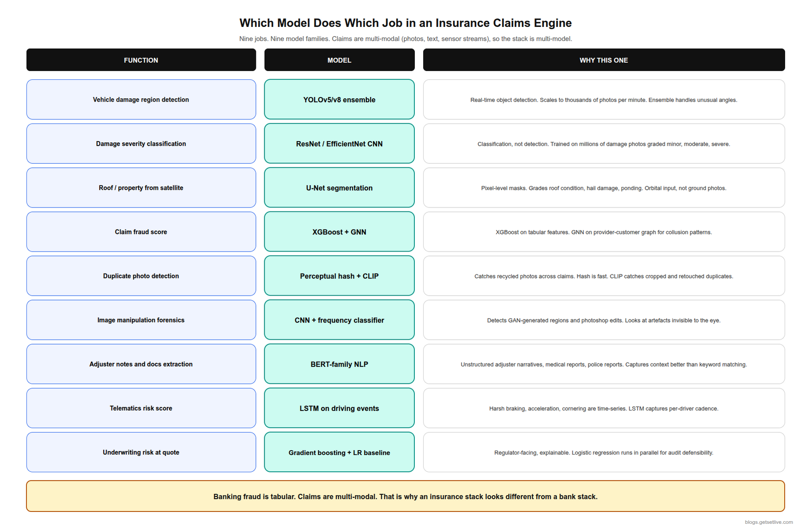Select the Image manipulation forensics box
Viewport: 812px width, 530px height.
point(141,320)
